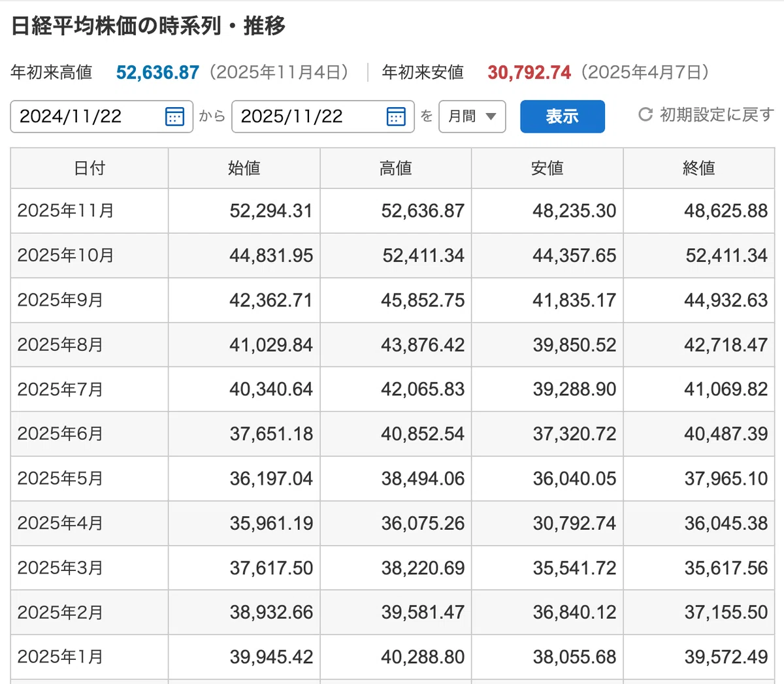
Task: Open calendar picker for end date 2025/11/22
Action: coord(396,117)
